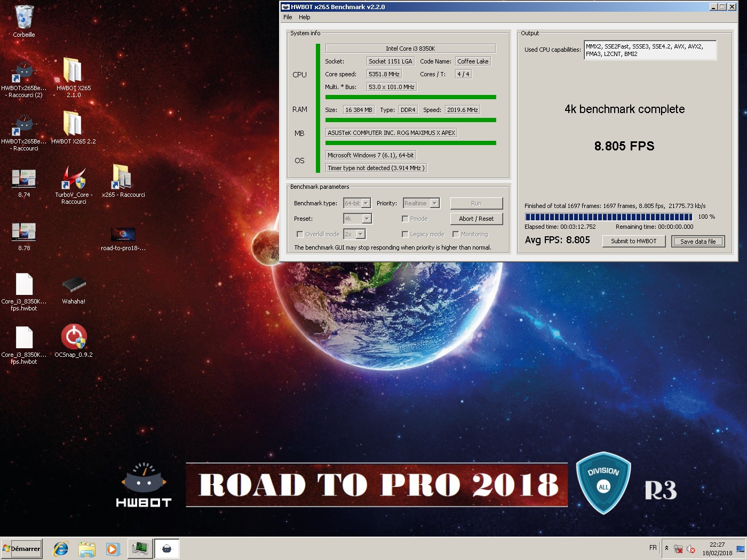The width and height of the screenshot is (747, 560).
Task: Click the Core speed 5351.8 MHz value
Action: (384, 74)
